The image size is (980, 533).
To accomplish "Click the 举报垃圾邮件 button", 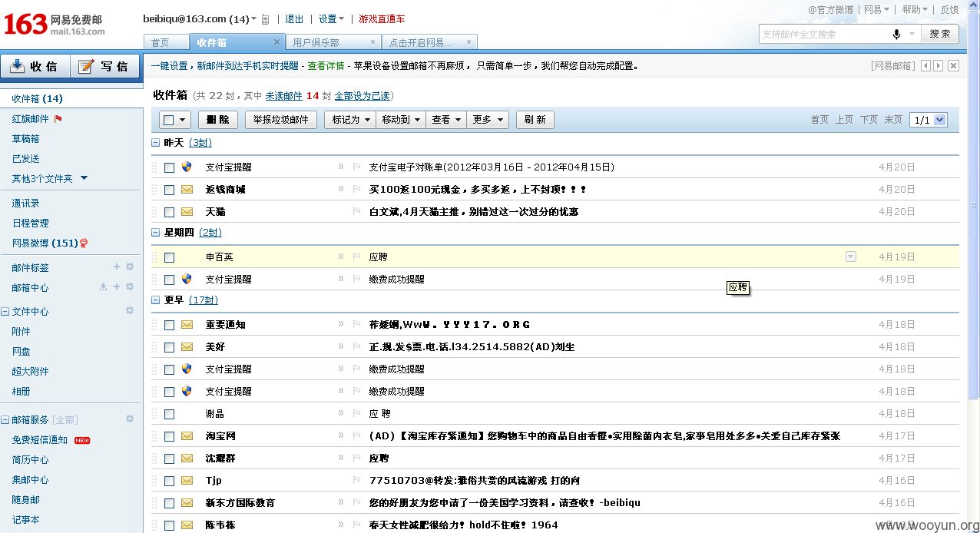I will pyautogui.click(x=281, y=120).
